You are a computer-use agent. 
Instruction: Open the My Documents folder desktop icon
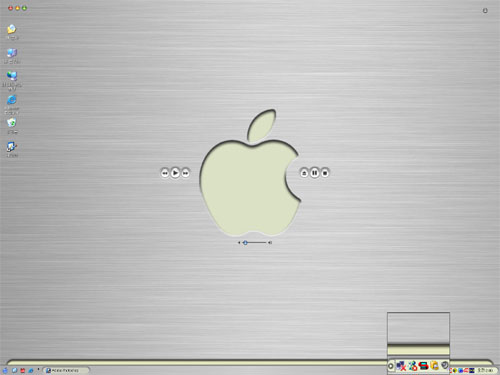pos(12,29)
